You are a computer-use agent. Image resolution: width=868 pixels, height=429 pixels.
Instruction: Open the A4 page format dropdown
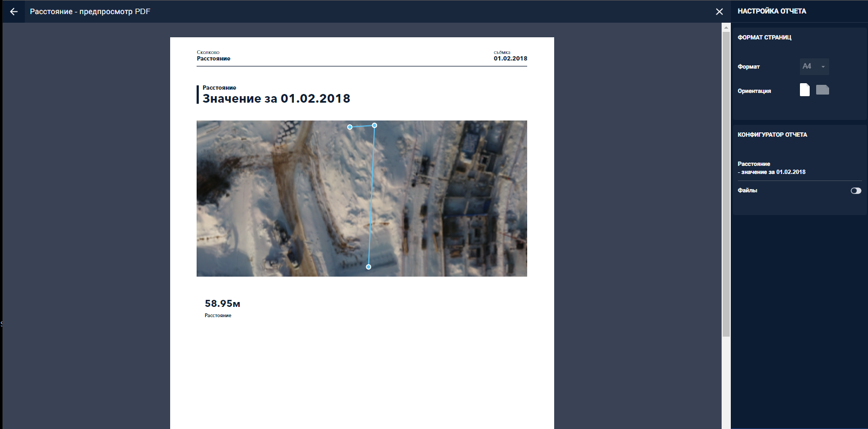coord(813,66)
